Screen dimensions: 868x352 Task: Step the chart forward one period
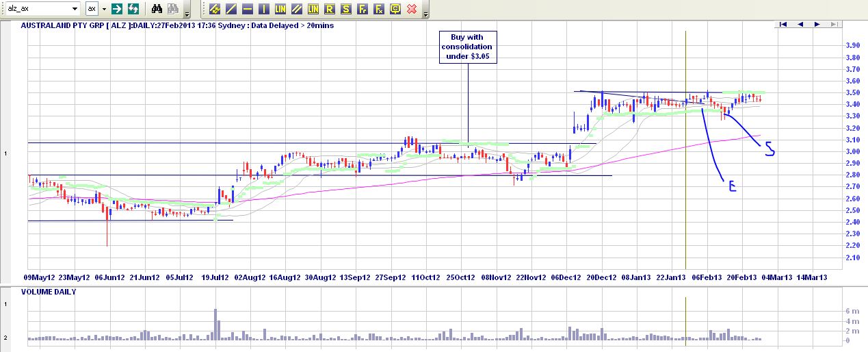pos(817,24)
